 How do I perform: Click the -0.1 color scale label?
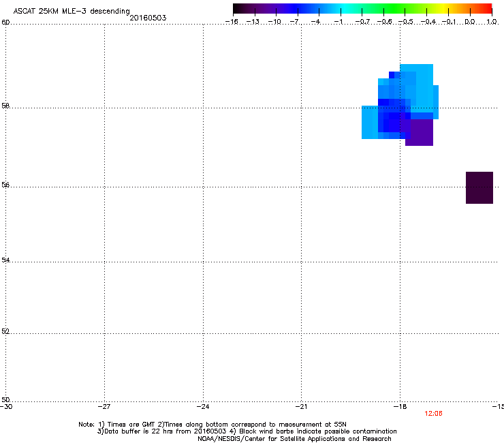coord(449,22)
